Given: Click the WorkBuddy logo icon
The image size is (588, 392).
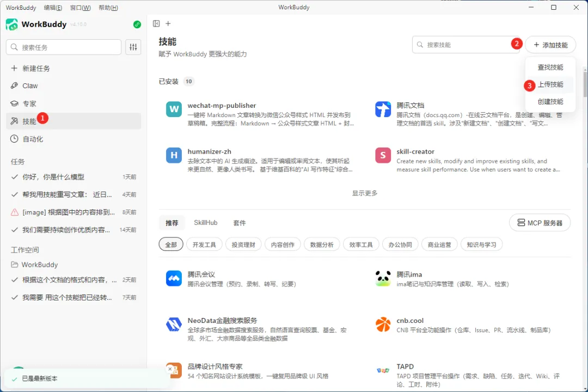Looking at the screenshot, I should coord(11,24).
